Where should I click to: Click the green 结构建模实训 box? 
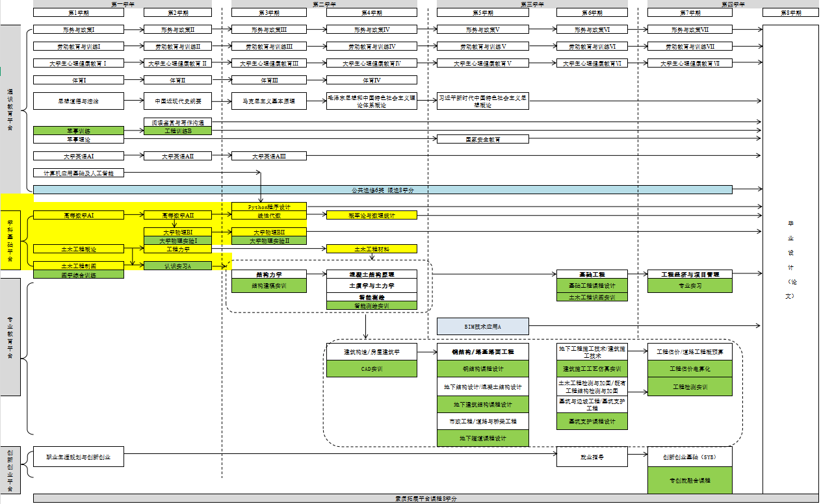pos(268,286)
